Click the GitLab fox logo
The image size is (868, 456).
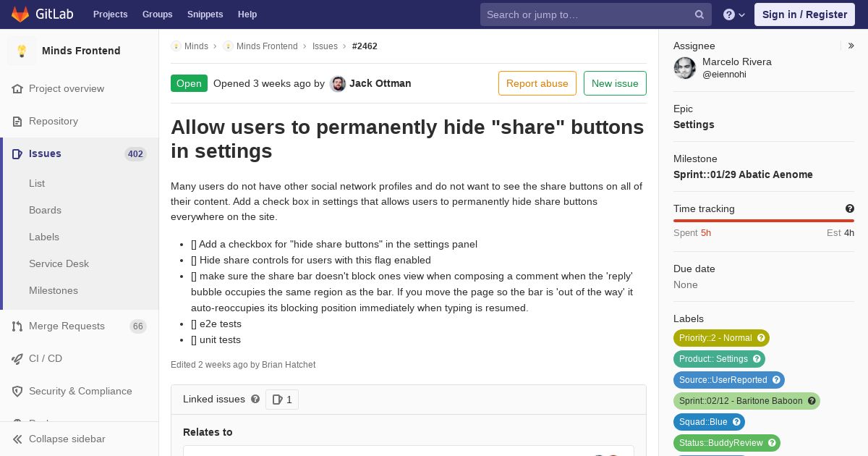[20, 14]
